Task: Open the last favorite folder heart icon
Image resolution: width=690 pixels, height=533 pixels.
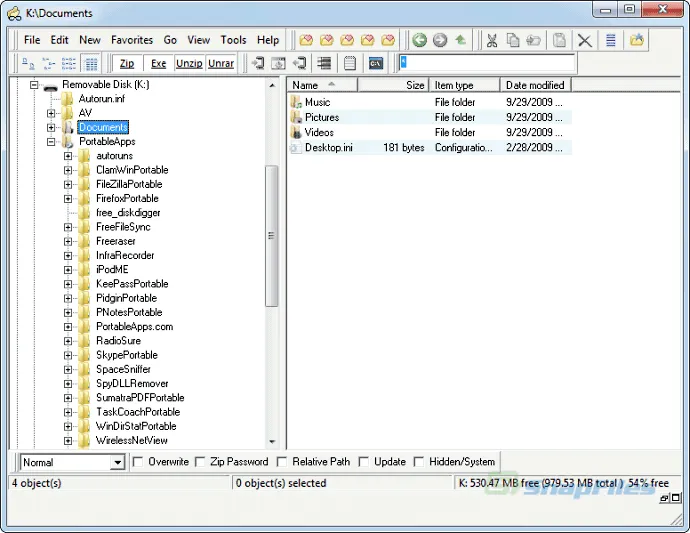Action: coord(388,40)
